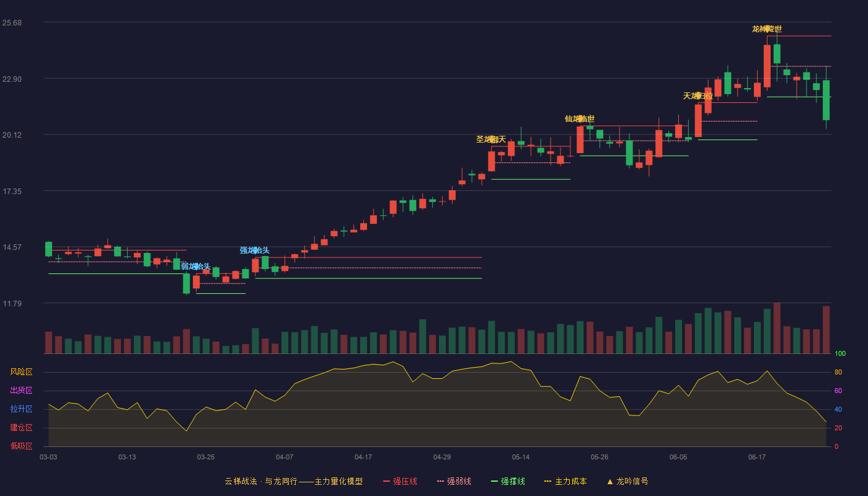The image size is (868, 496).
Task: Click the 14.57 price axis label
Action: click(x=12, y=247)
